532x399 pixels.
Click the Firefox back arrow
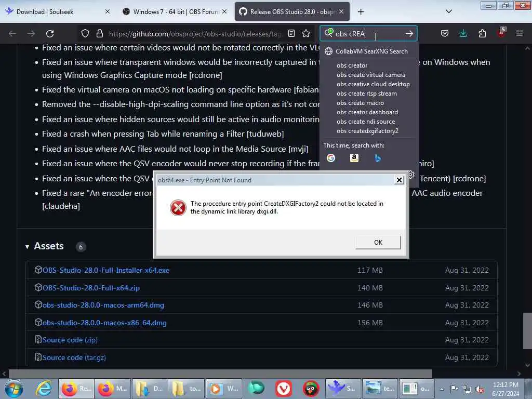pos(12,34)
